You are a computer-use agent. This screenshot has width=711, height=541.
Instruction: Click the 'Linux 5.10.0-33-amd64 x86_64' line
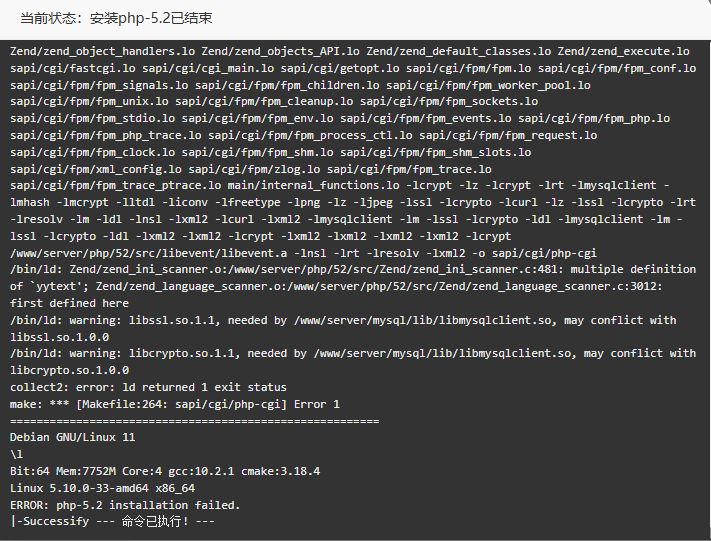[102, 488]
